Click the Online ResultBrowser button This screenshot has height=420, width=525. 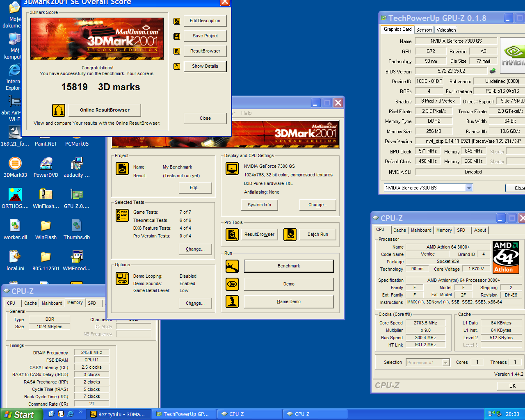pos(105,110)
